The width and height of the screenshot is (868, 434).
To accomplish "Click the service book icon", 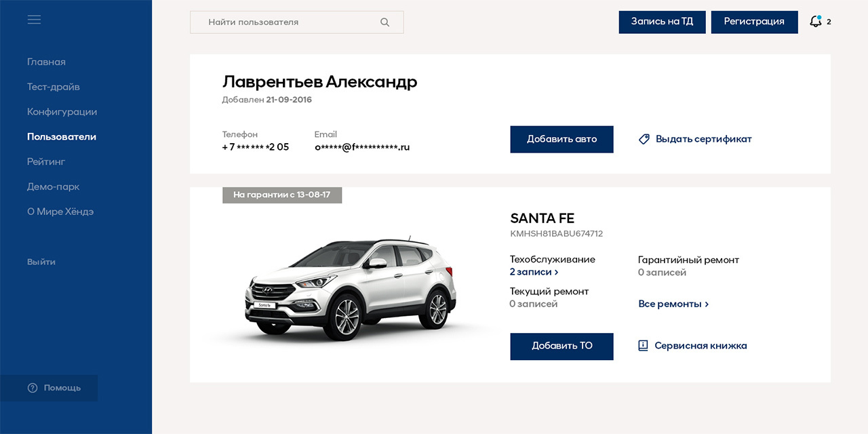I will click(644, 346).
